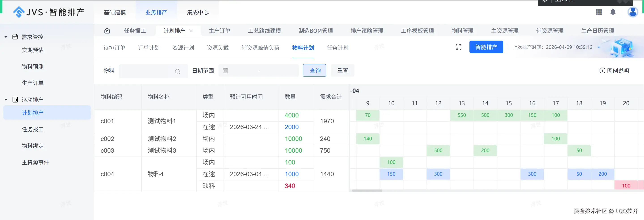Open 主资源事件 in sidebar
The width and height of the screenshot is (644, 220).
click(x=36, y=162)
